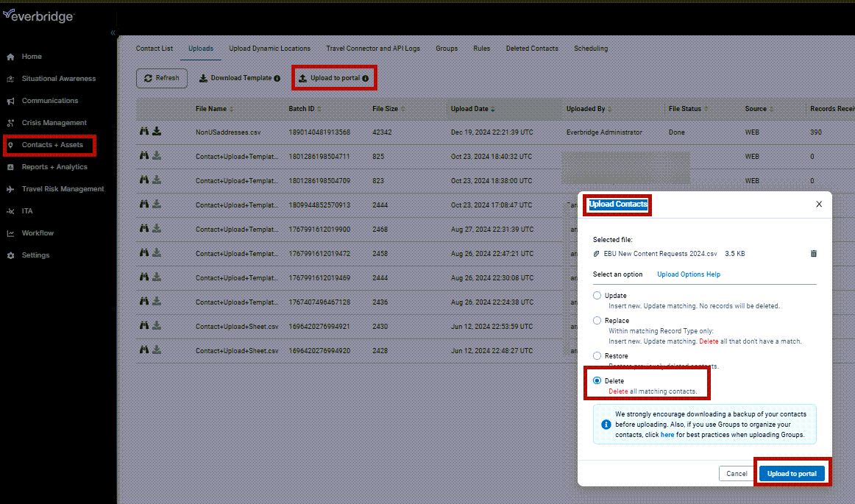Click download icon for batch 1801286198504711
Viewport: 855px width, 504px height.
(x=157, y=155)
